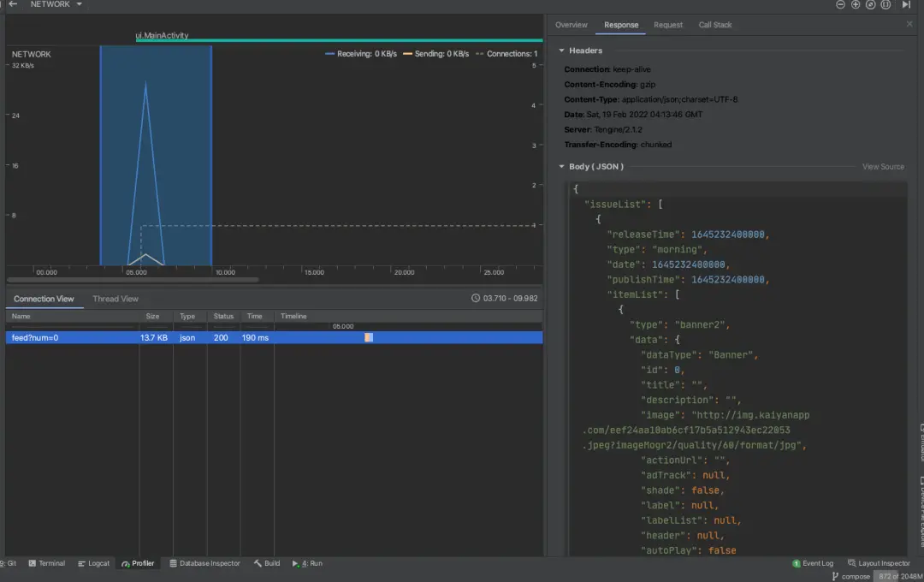This screenshot has width=924, height=582.
Task: Collapse the Headers section
Action: 562,50
